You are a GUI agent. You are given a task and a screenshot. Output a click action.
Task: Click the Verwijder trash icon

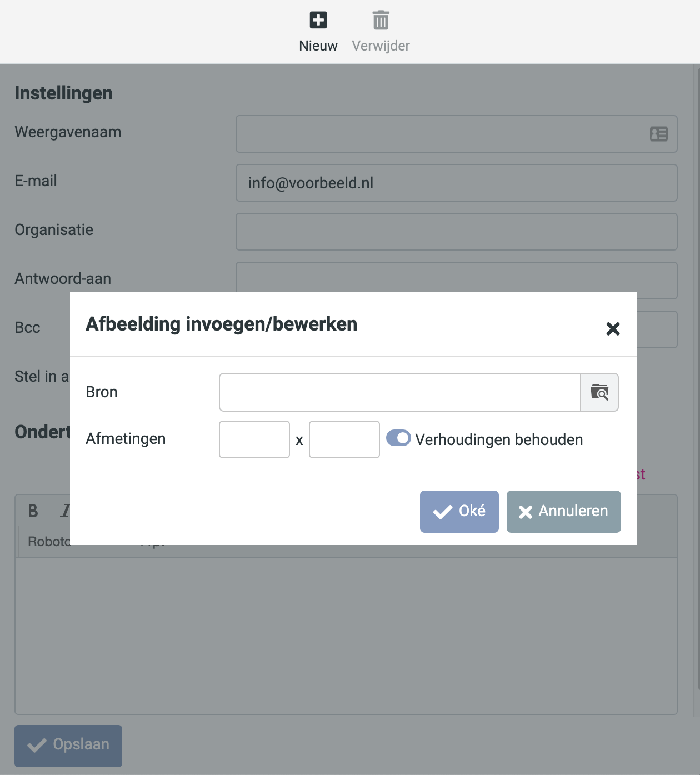tap(381, 21)
